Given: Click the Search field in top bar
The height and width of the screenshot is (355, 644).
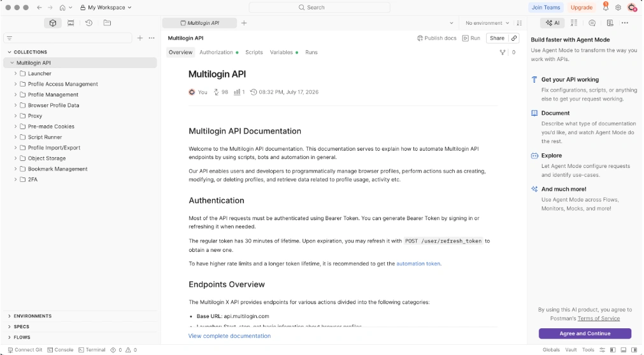Looking at the screenshot, I should (x=319, y=8).
